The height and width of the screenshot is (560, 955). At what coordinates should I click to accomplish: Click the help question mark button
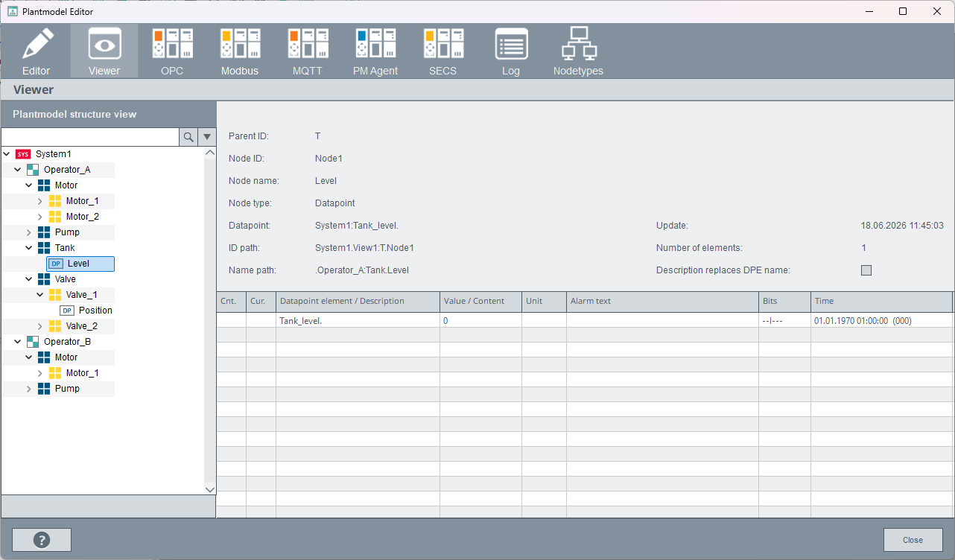tap(42, 540)
